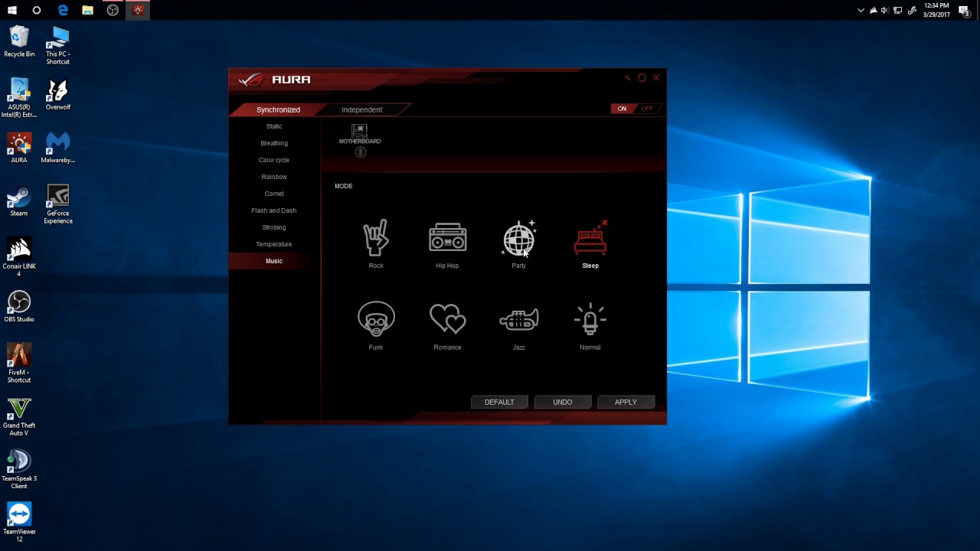Switch Aura lighting ON

pos(622,109)
